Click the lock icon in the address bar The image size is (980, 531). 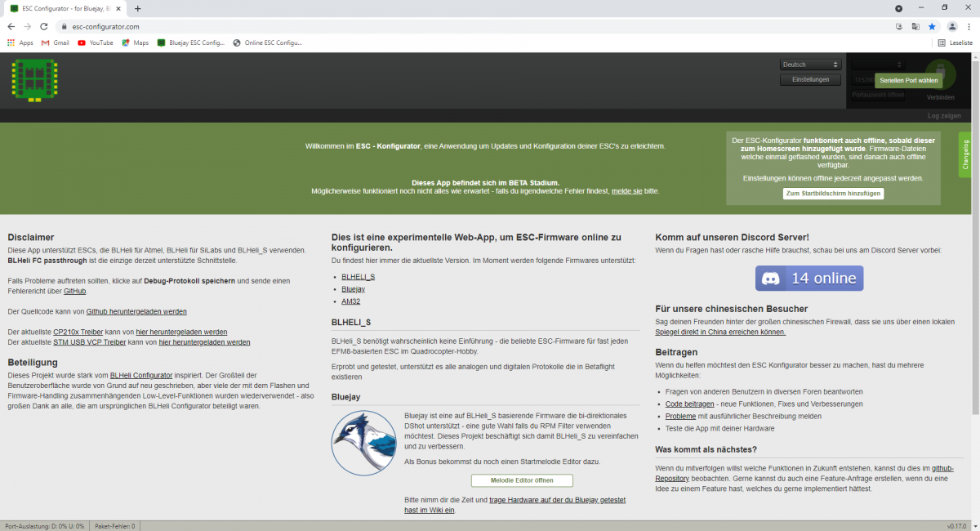[x=64, y=26]
